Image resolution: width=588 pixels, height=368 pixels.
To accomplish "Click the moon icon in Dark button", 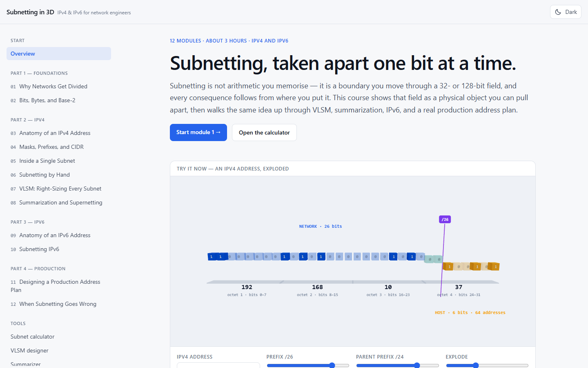I will click(x=558, y=12).
